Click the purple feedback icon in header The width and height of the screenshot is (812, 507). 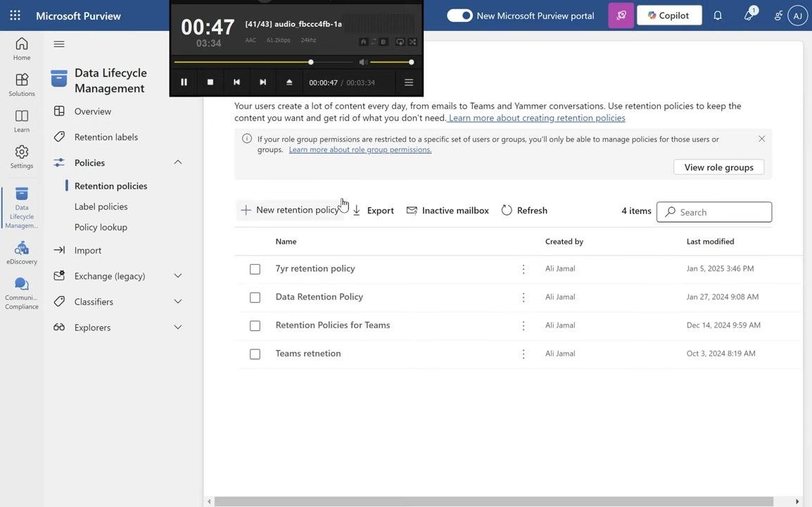point(621,15)
